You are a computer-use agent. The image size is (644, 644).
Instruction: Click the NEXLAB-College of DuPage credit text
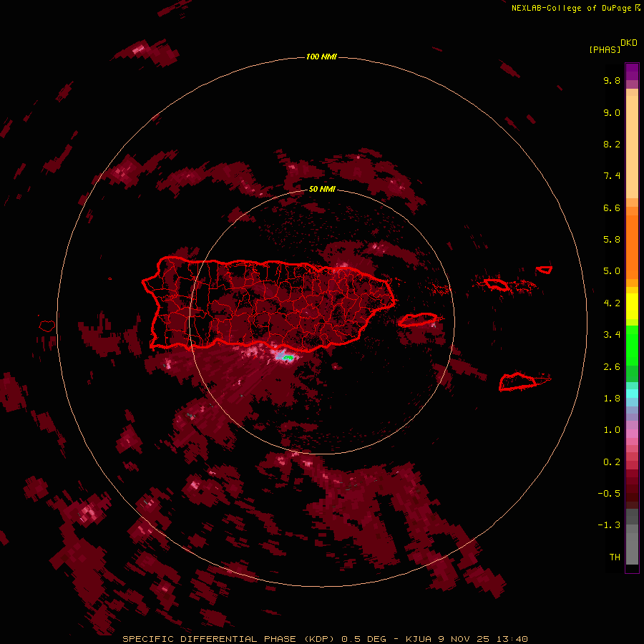575,8
